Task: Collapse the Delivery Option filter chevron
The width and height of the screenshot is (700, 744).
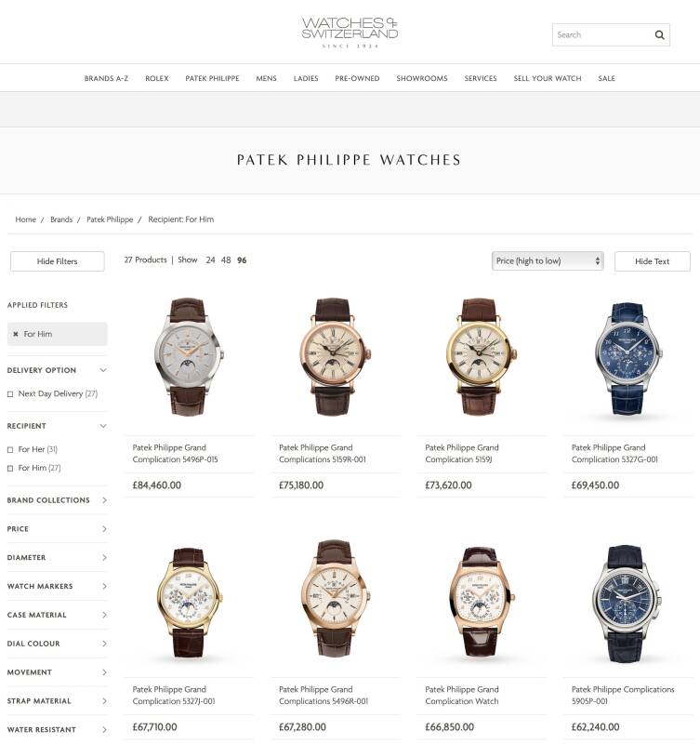Action: (103, 370)
